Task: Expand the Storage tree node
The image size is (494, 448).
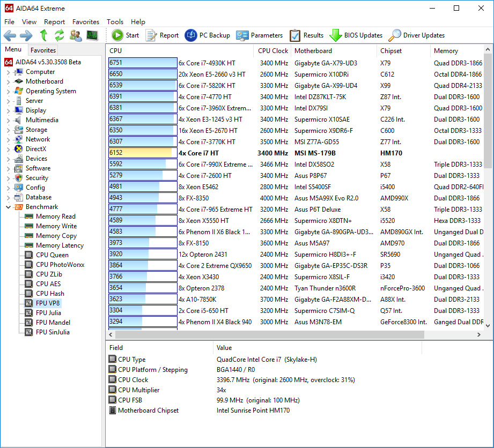Action: [x=8, y=130]
